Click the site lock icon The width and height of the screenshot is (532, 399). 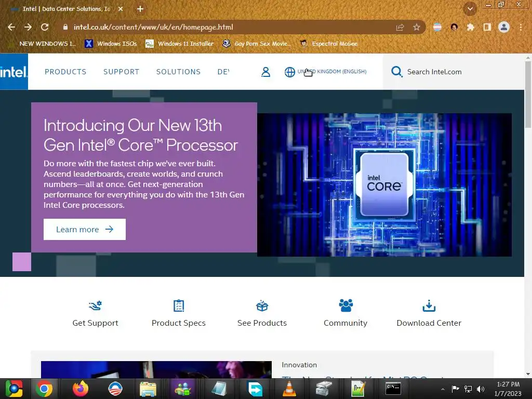(x=65, y=27)
